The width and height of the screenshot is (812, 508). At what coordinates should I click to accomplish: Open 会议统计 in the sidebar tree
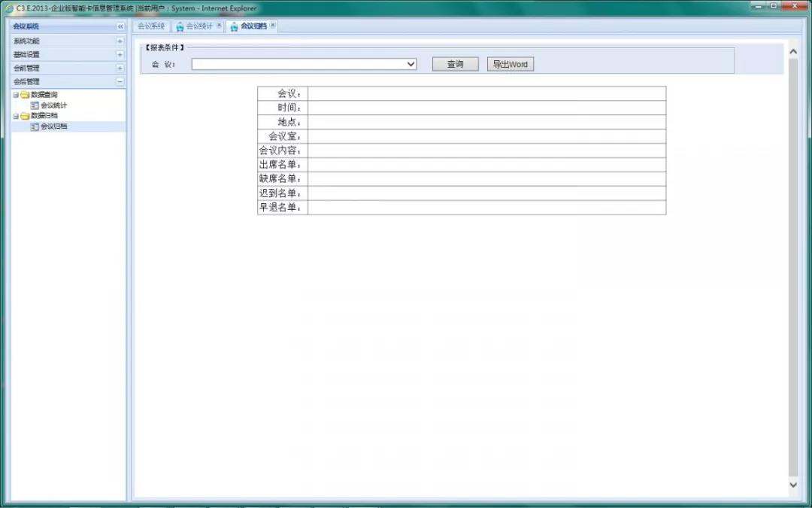53,105
